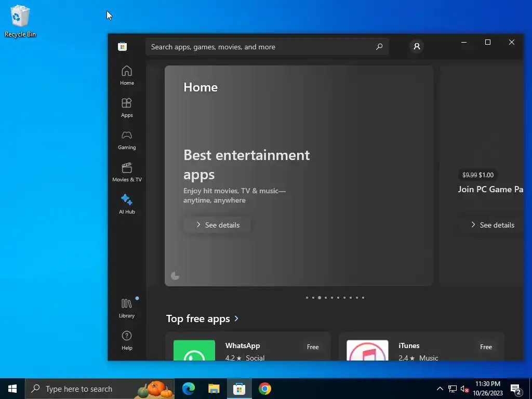
Task: Open Windows Start menu
Action: tap(12, 389)
